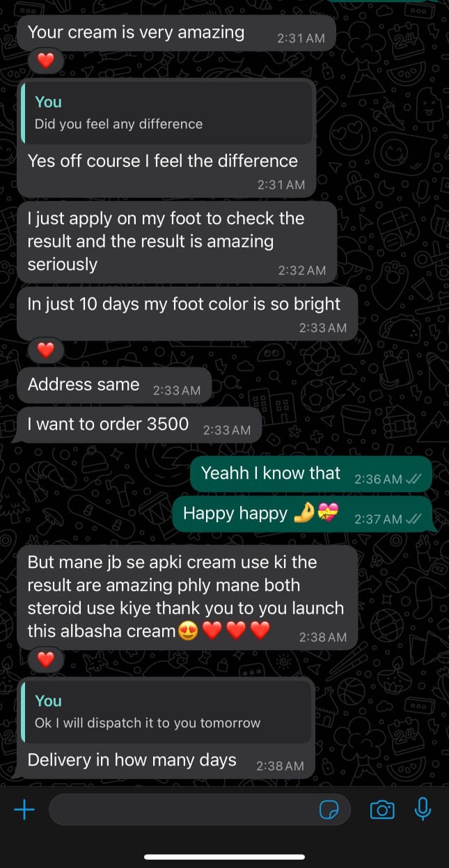Select the 'I want to order 3500' message
This screenshot has height=868, width=449.
pos(139,425)
